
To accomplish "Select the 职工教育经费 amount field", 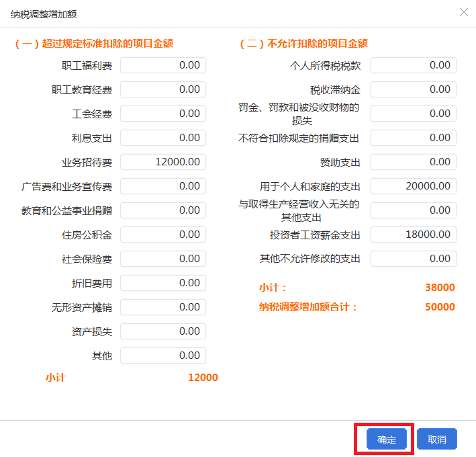I will 163,89.
